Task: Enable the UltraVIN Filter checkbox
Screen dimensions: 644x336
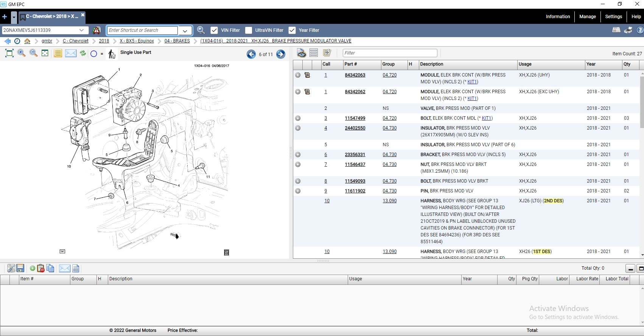Action: tap(249, 30)
